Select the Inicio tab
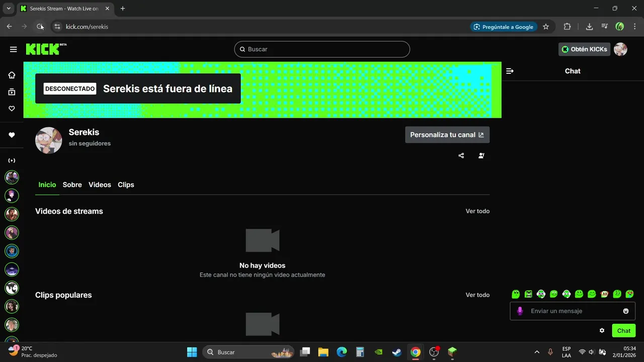This screenshot has width=644, height=362. pos(47,185)
